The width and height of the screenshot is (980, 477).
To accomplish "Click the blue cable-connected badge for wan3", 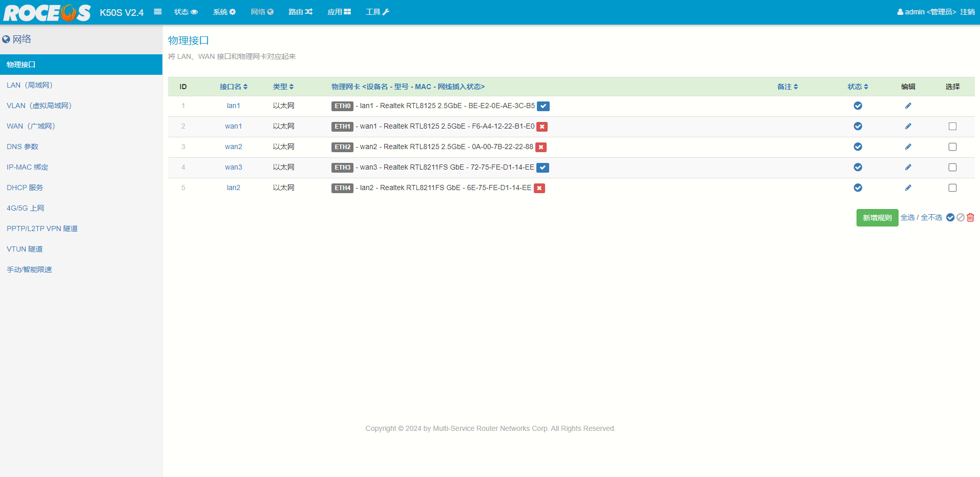I will tap(543, 168).
